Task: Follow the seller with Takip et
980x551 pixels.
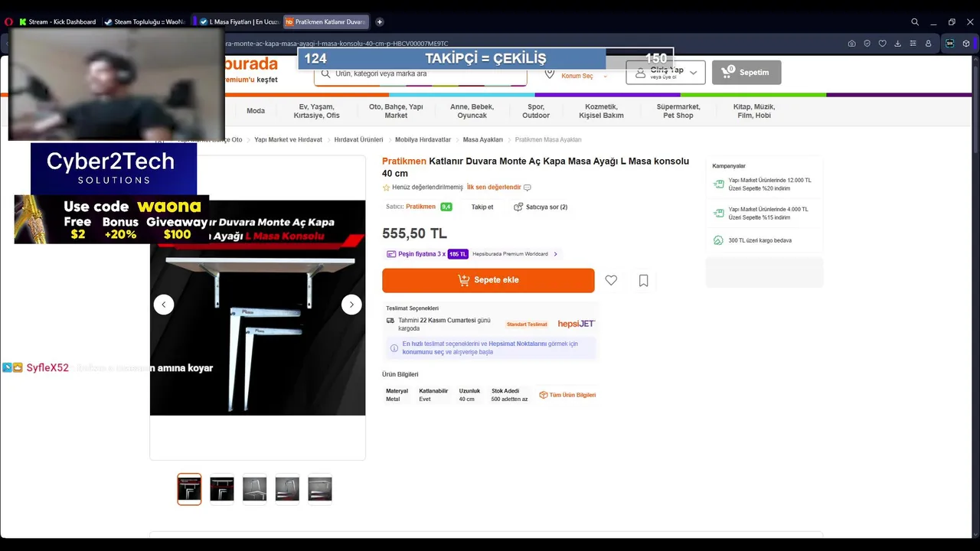Action: 482,207
